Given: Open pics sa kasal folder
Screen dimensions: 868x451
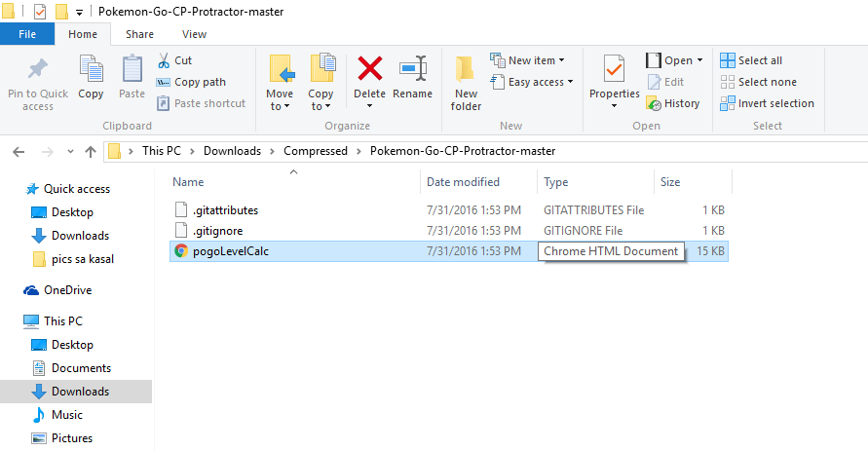Looking at the screenshot, I should click(x=83, y=259).
